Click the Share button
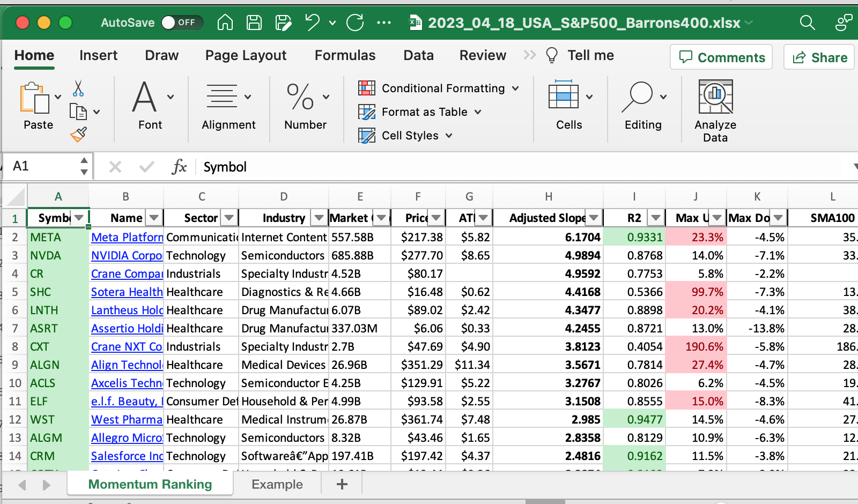858x504 pixels. 819,57
